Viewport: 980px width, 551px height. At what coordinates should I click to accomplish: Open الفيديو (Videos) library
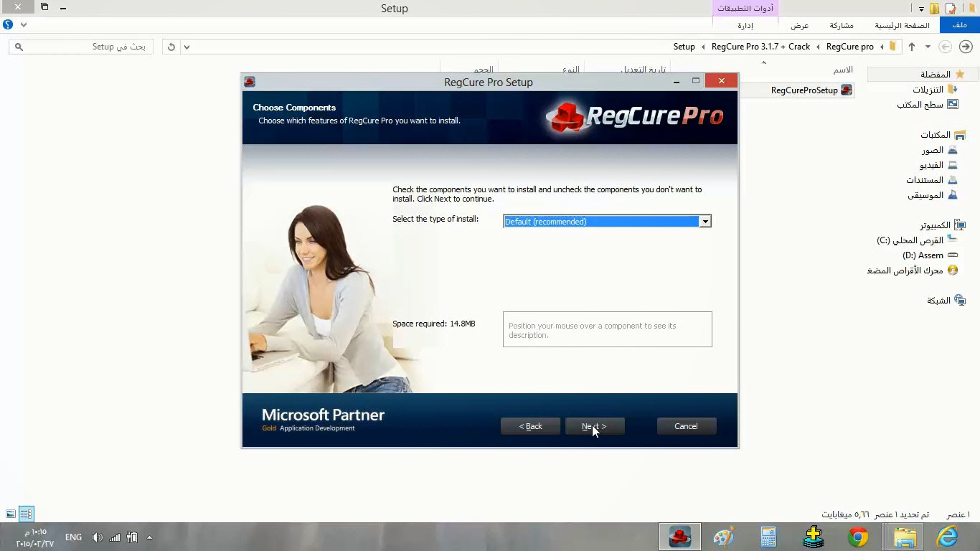(x=938, y=165)
